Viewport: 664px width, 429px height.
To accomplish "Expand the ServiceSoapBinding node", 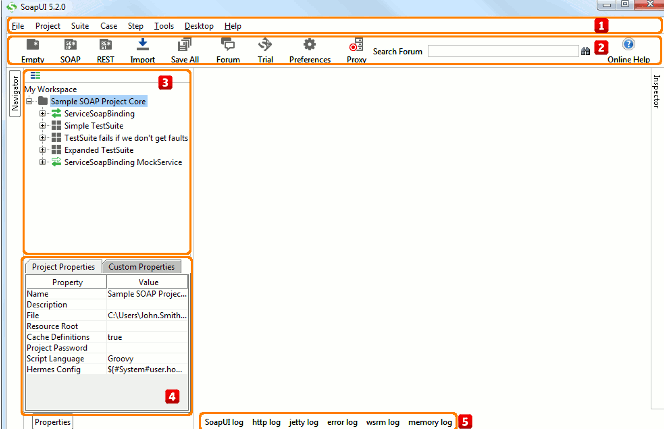I will pos(42,113).
